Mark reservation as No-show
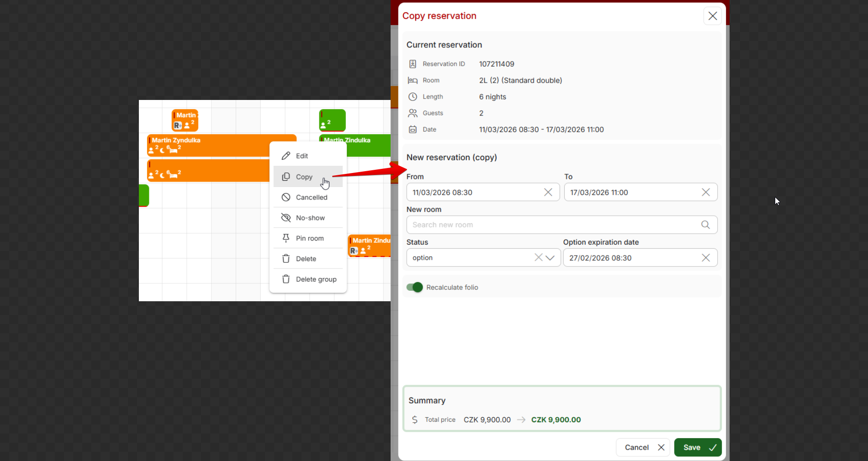The image size is (868, 461). coord(310,218)
